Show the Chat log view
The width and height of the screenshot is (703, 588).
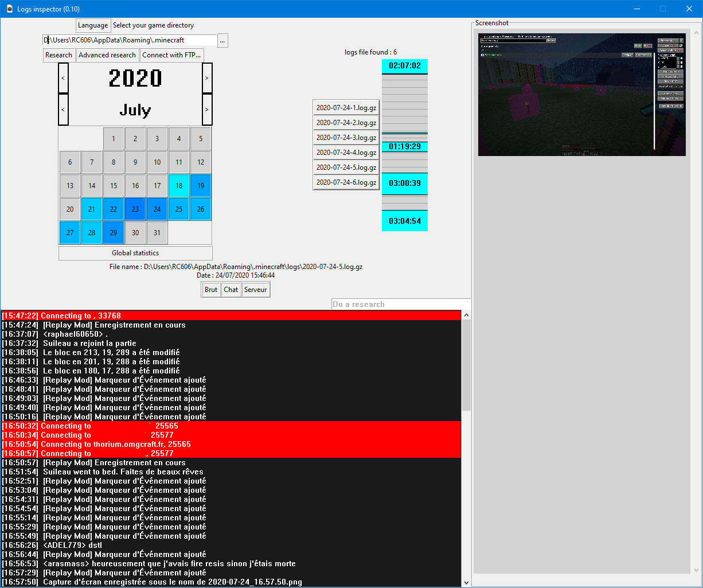click(231, 290)
